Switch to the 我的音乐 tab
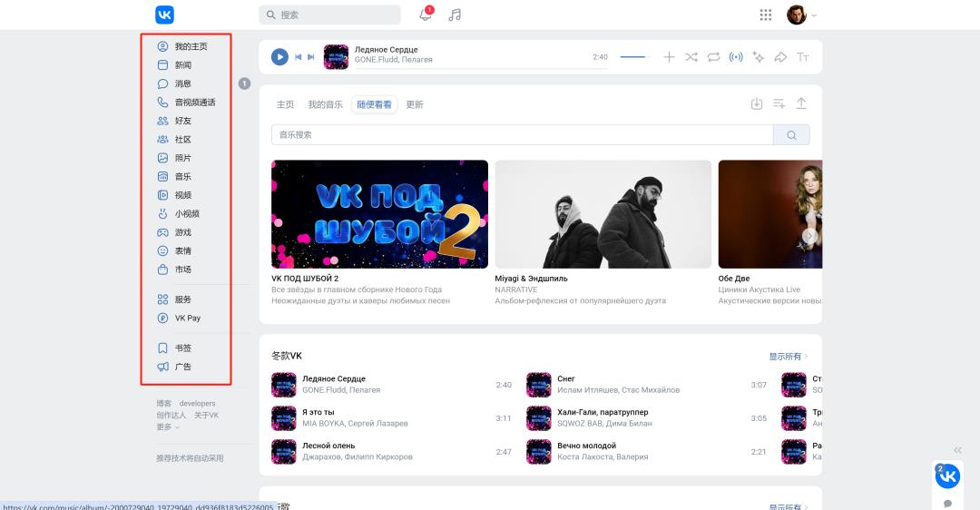This screenshot has height=510, width=980. pos(325,104)
